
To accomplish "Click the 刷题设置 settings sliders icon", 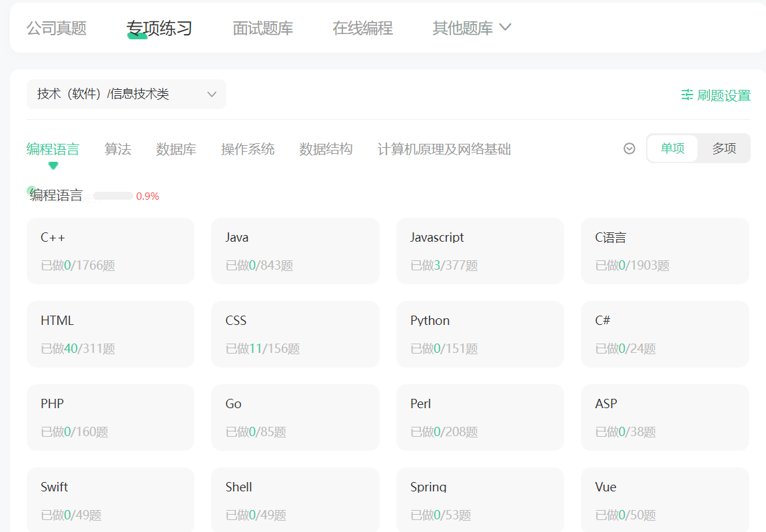I will click(687, 95).
